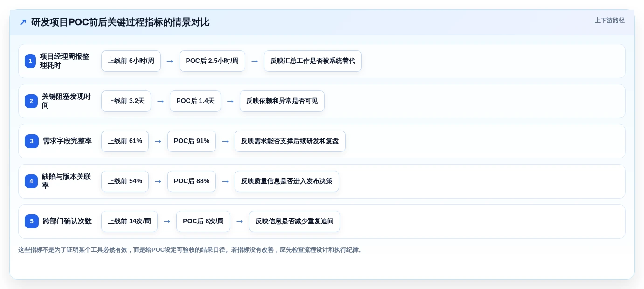644x289 pixels.
Task: Click the 反映汇总工作是否被系统替代 box
Action: point(313,61)
